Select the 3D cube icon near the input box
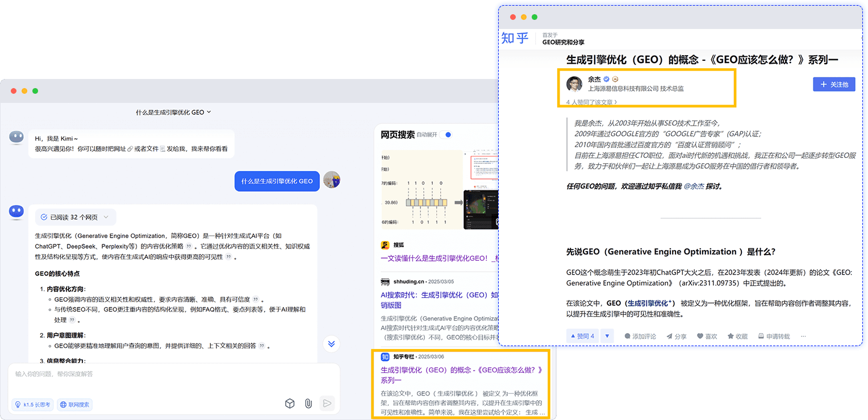This screenshot has width=868, height=420. 290,404
